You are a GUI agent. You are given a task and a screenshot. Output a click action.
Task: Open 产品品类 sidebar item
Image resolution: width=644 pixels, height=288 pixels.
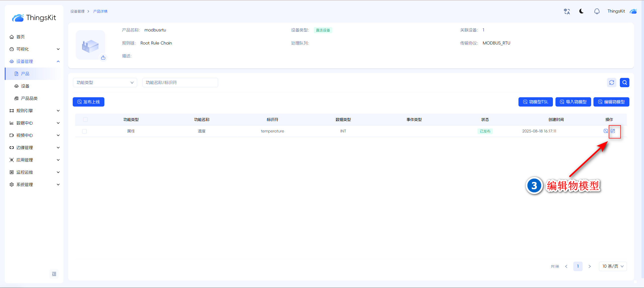point(29,98)
